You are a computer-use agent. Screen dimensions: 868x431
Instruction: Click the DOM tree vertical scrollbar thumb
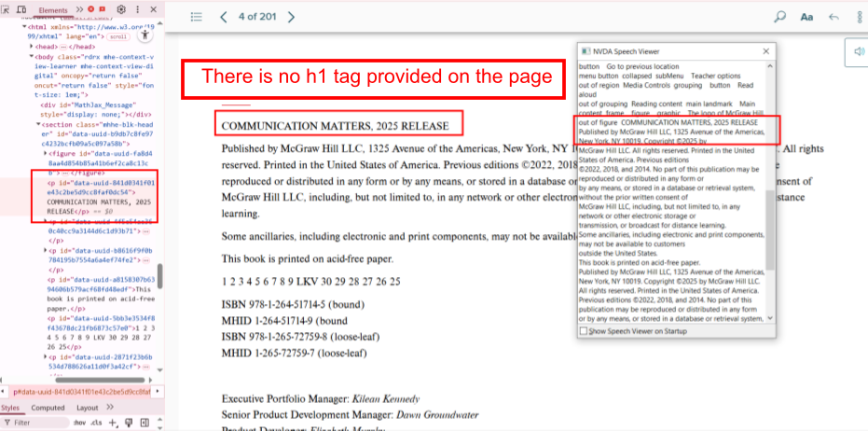pyautogui.click(x=160, y=276)
